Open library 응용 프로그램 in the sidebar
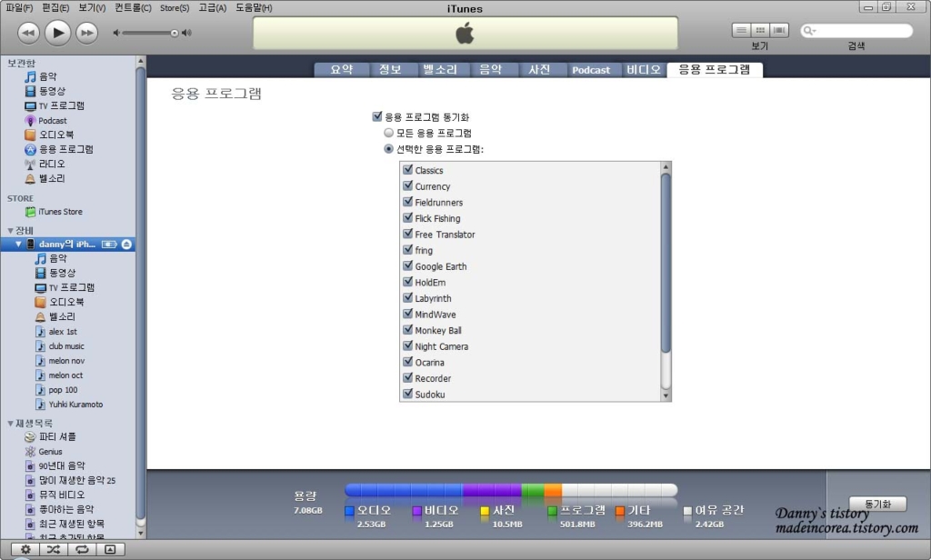The image size is (931, 560). point(65,149)
